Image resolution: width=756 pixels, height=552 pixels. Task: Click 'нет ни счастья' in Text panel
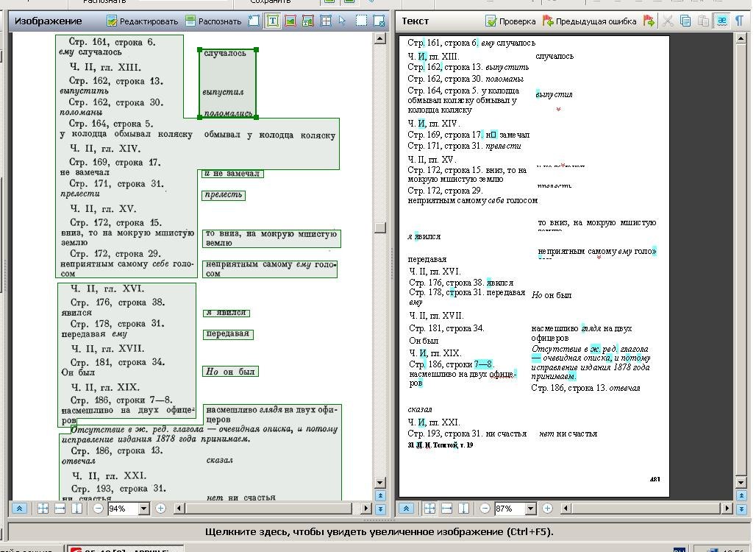[568, 434]
